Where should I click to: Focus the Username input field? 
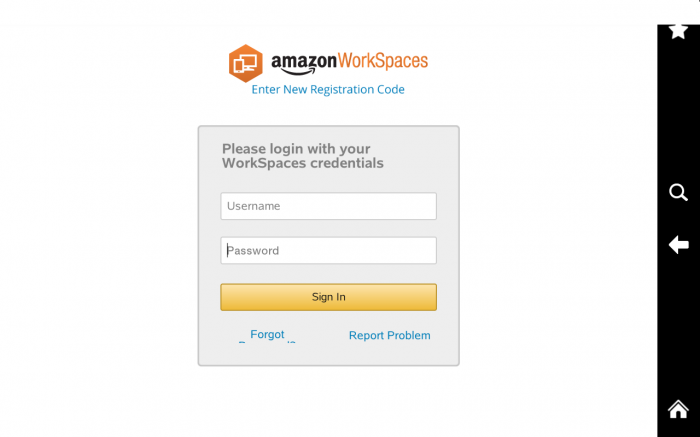pyautogui.click(x=329, y=206)
